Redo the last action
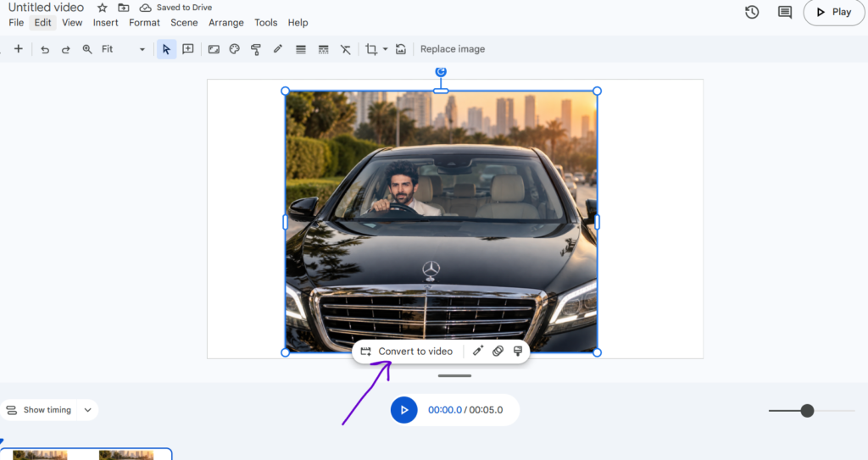 coord(66,49)
